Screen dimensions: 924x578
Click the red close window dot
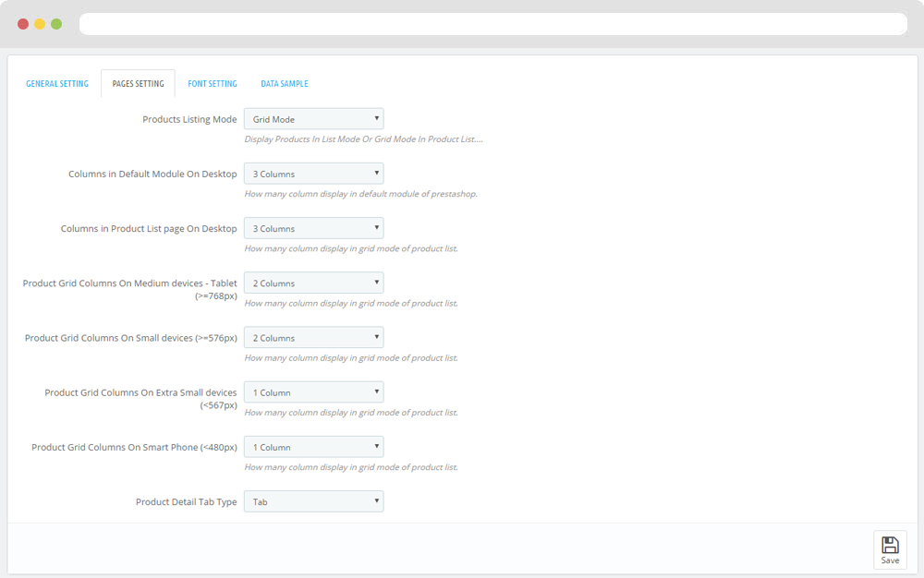(23, 24)
